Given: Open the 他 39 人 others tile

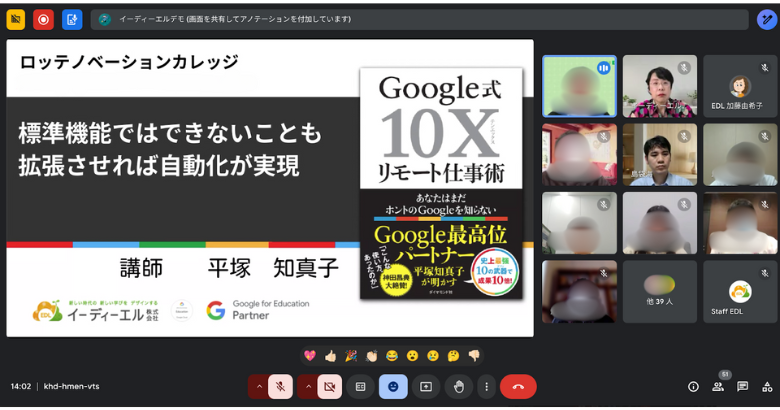Looking at the screenshot, I should [660, 292].
